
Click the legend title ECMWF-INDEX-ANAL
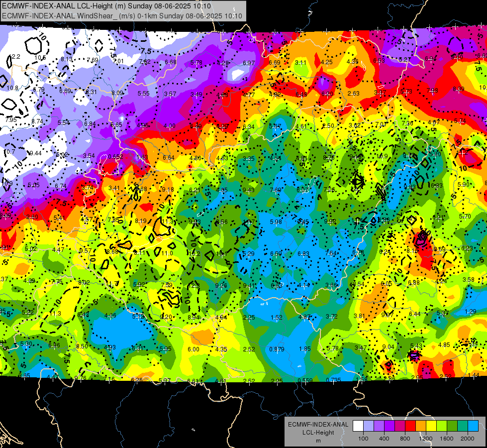(x=318, y=425)
